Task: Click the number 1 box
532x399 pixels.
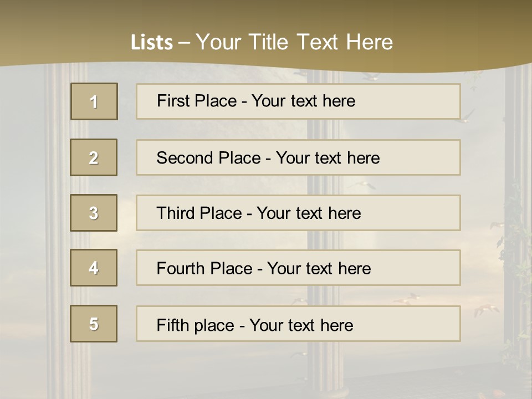Action: point(94,101)
